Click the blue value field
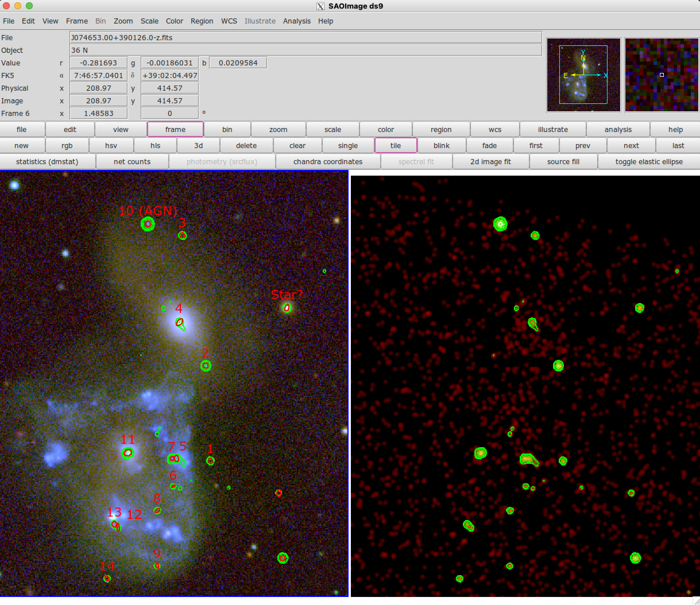The width and height of the screenshot is (700, 605). [238, 63]
